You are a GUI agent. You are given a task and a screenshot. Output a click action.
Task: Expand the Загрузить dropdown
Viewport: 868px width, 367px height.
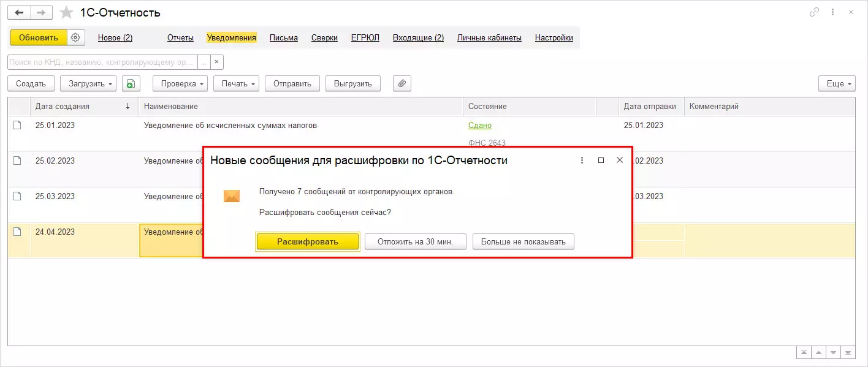(88, 83)
